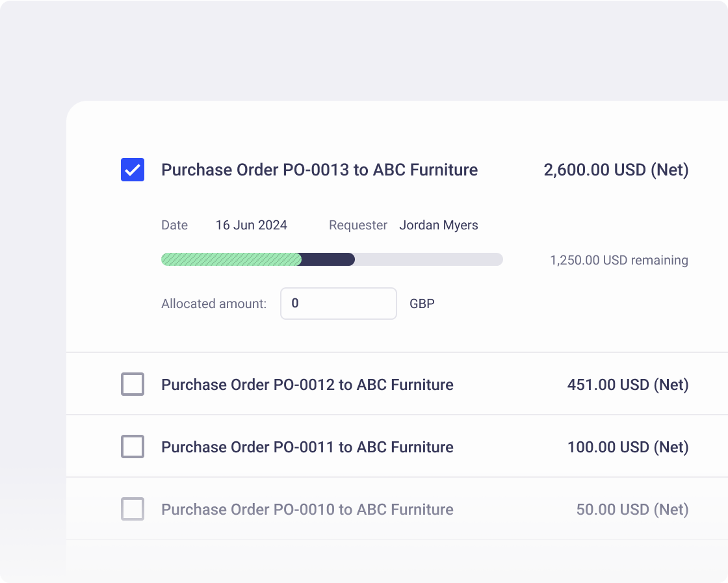Screen dimensions: 728x583
Task: Click the dark portion of the progress bar
Action: (328, 259)
